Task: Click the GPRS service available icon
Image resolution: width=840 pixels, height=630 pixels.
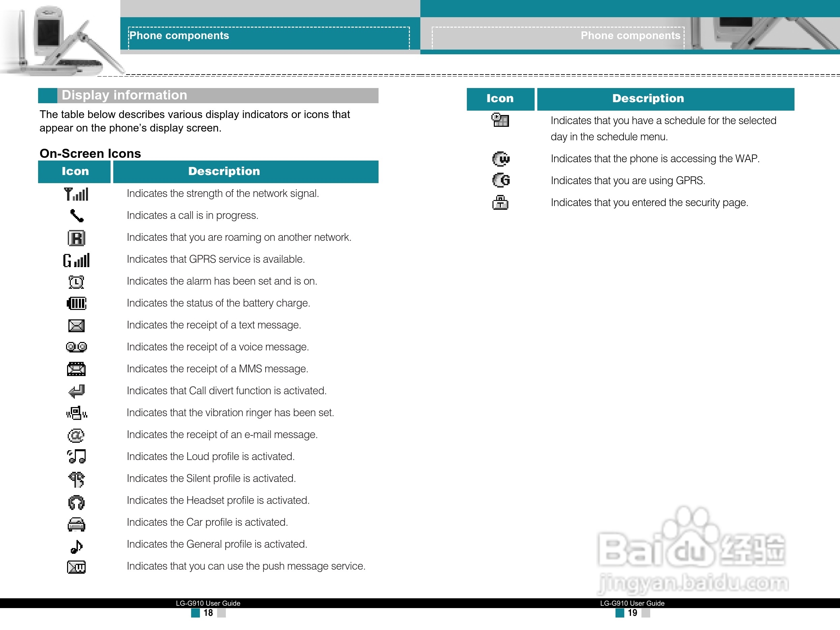Action: point(76,260)
